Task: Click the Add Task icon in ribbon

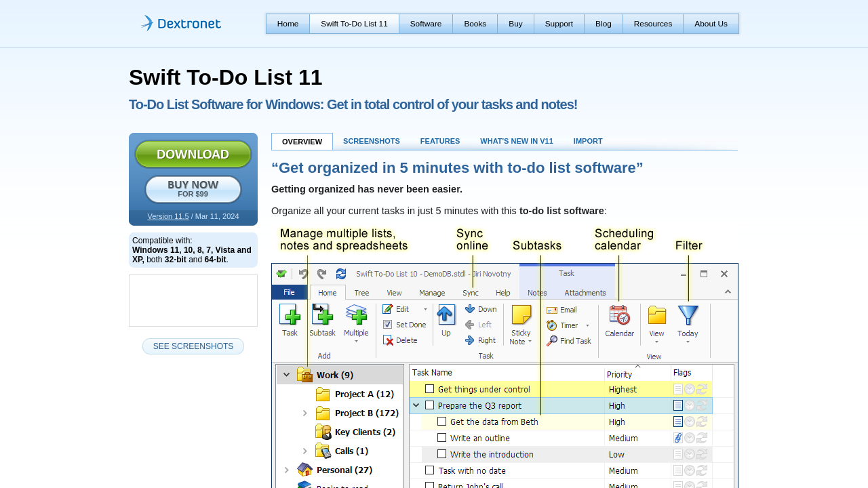Action: (x=290, y=315)
